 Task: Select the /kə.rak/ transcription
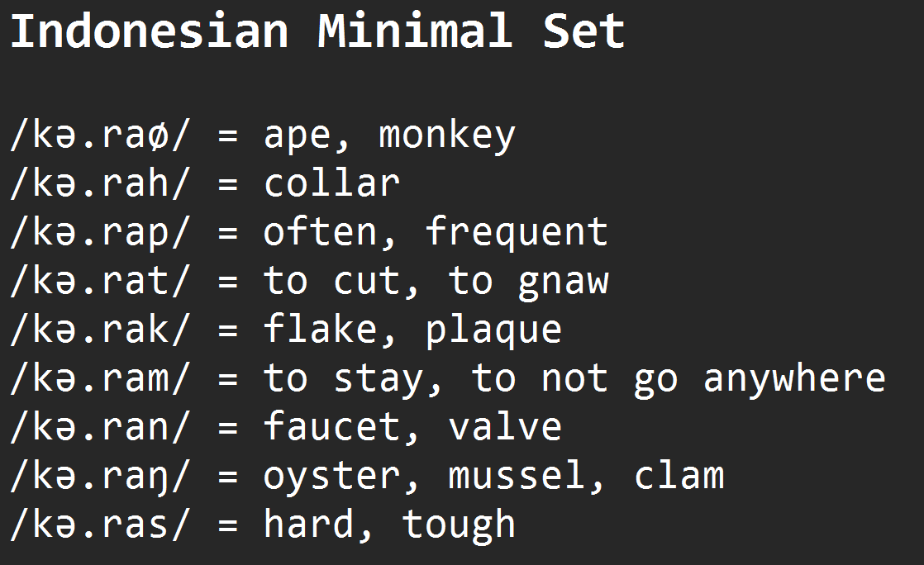click(x=100, y=330)
